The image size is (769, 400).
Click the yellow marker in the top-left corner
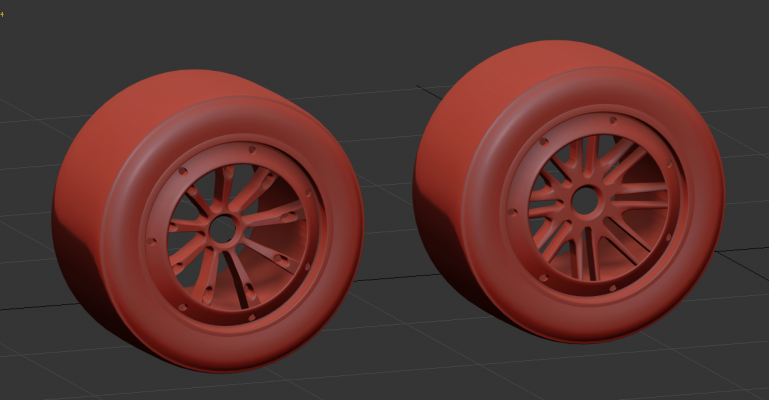(2, 15)
